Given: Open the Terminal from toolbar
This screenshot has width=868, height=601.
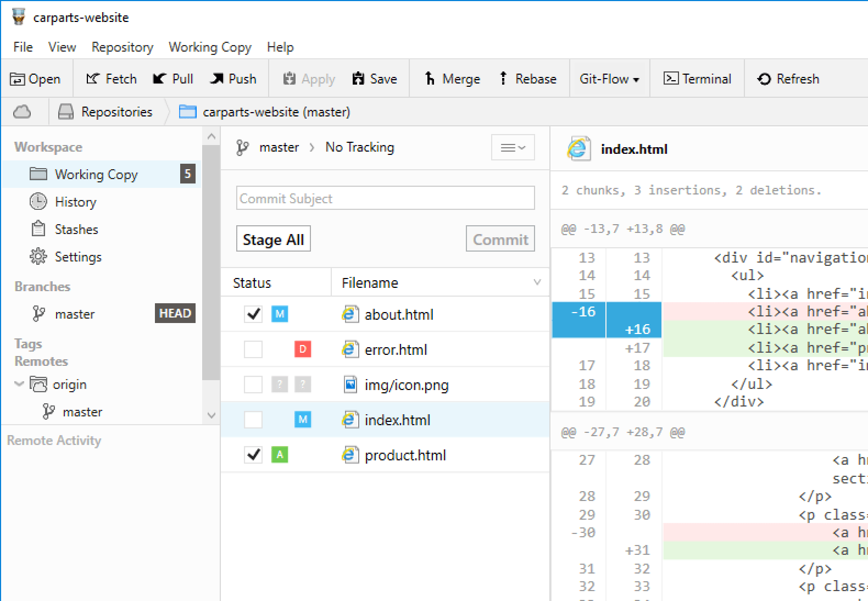Looking at the screenshot, I should (671, 79).
